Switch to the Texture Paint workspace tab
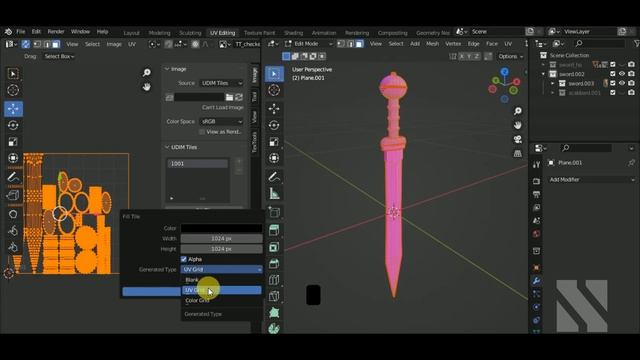The image size is (640, 360). (259, 33)
